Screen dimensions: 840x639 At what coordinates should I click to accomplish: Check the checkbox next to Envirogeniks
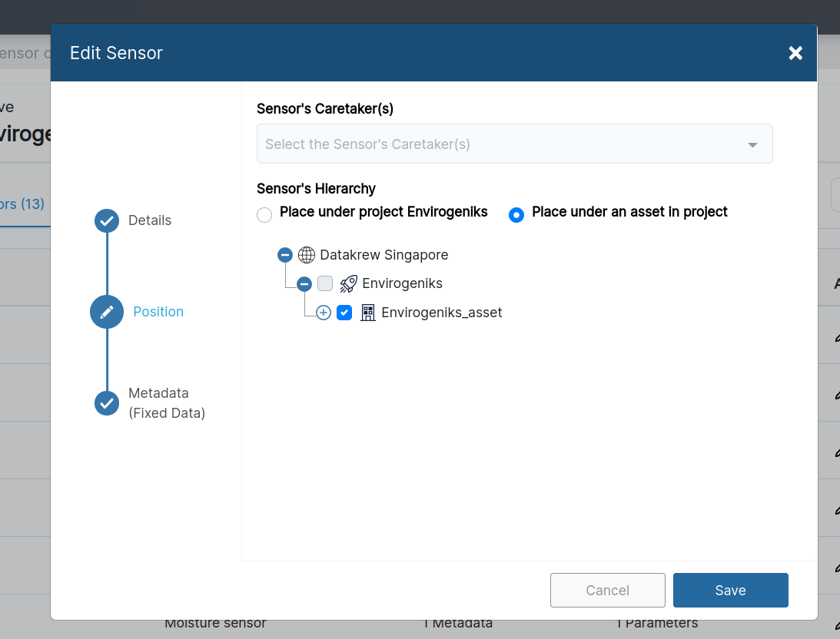coord(325,283)
